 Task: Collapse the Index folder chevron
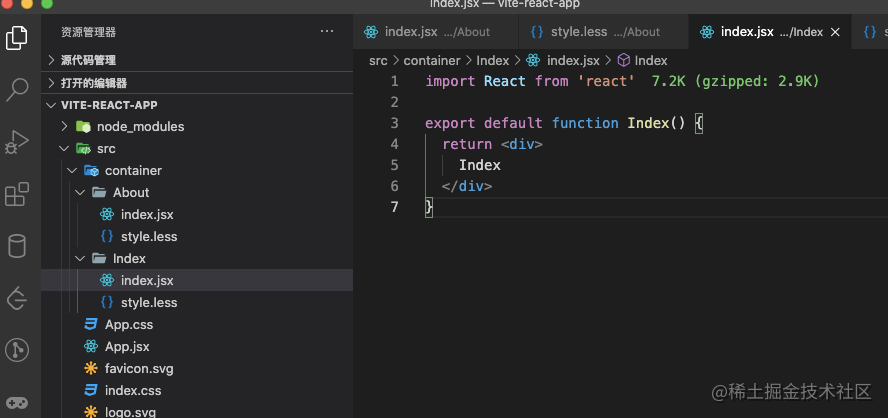[80, 258]
